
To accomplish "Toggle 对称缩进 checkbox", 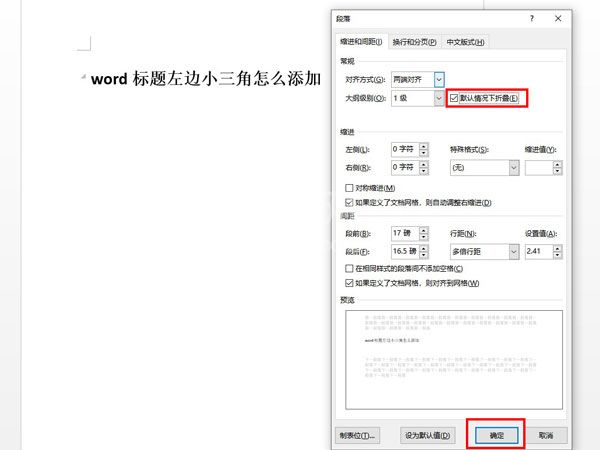I will click(x=349, y=188).
